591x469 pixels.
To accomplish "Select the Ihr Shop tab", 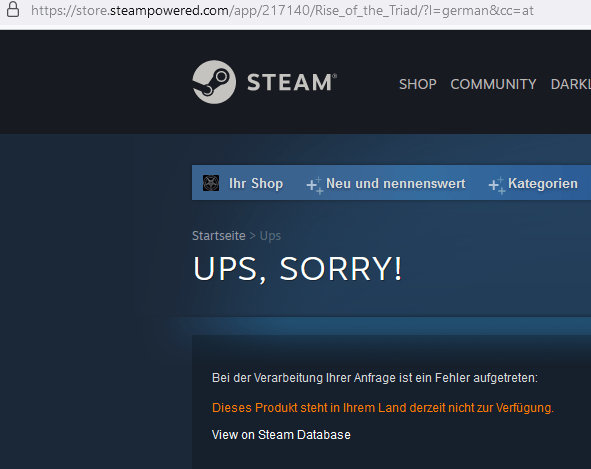I will [256, 184].
